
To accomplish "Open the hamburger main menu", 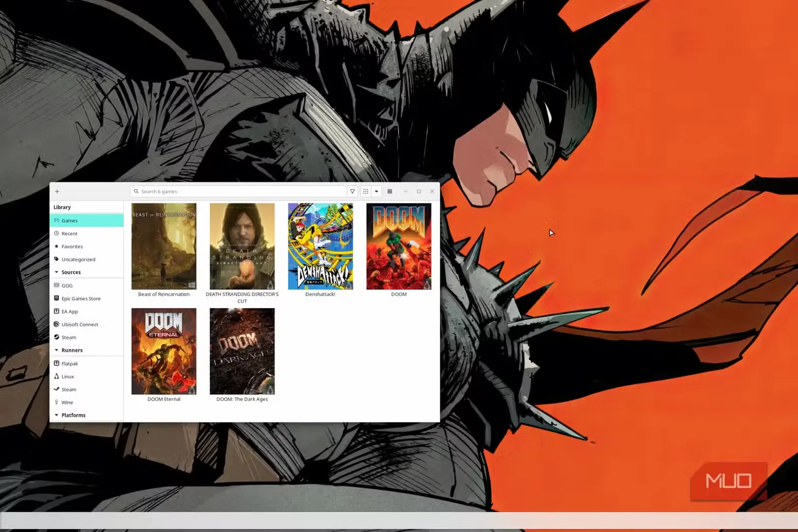I will click(390, 191).
